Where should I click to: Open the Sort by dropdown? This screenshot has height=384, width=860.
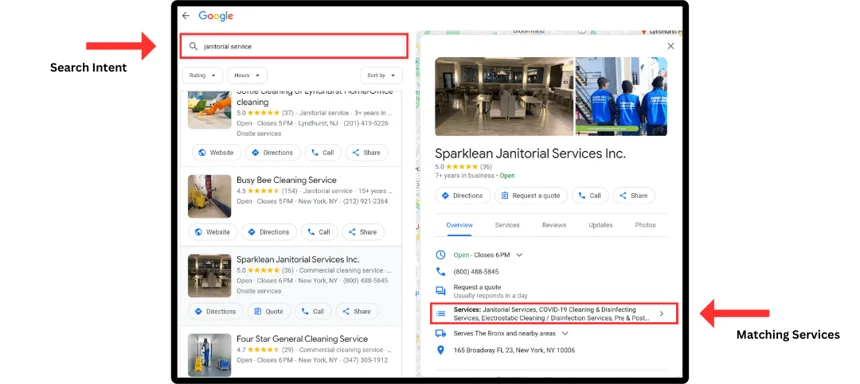point(381,75)
